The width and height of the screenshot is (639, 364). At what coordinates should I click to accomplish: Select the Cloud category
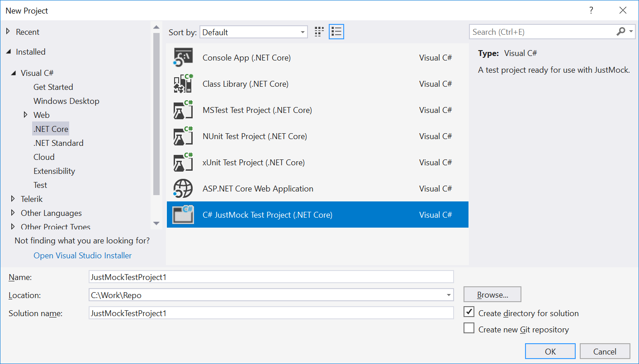click(x=44, y=157)
